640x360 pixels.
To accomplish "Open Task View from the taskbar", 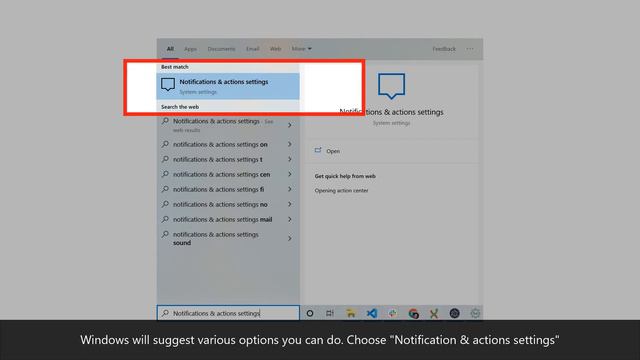I will click(330, 313).
